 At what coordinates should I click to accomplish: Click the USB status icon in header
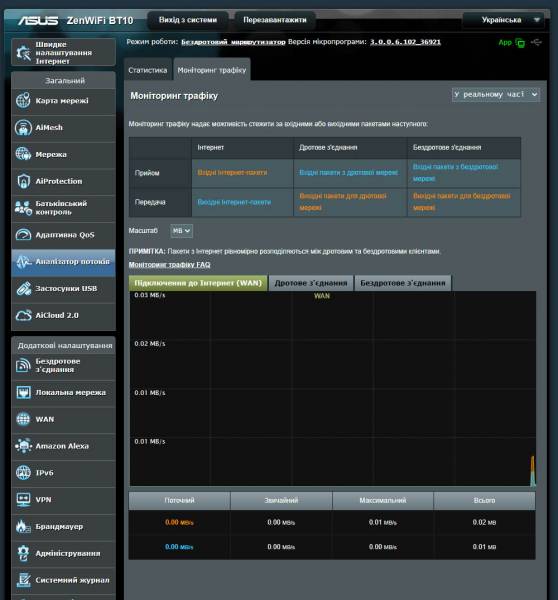click(x=536, y=42)
